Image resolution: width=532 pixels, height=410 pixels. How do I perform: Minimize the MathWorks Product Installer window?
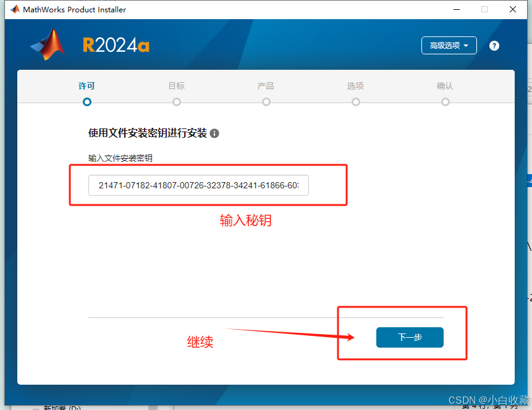pyautogui.click(x=457, y=9)
